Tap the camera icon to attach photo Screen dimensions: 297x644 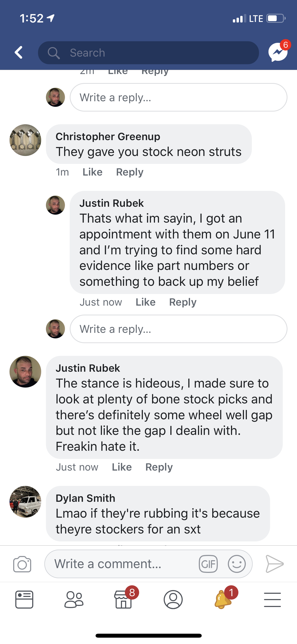[x=22, y=564]
